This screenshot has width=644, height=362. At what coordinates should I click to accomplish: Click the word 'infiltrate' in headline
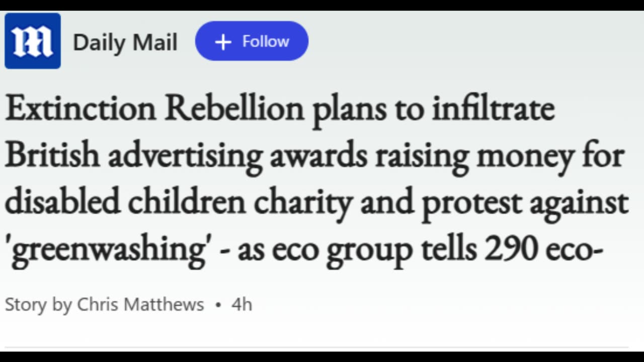494,109
